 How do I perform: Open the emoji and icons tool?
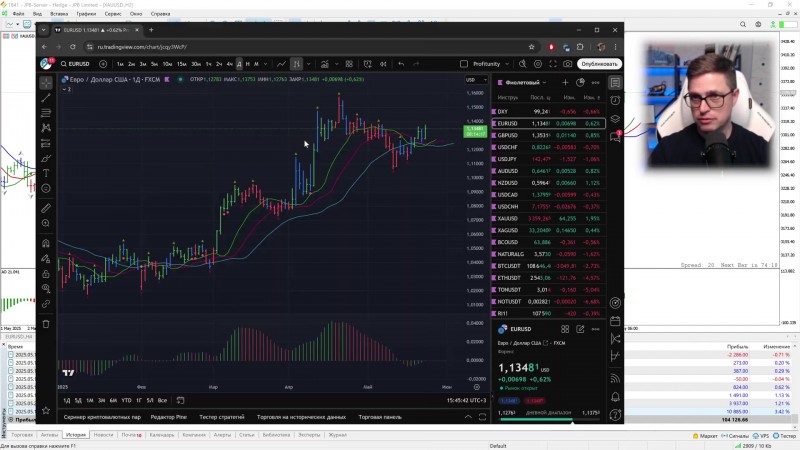tap(46, 188)
